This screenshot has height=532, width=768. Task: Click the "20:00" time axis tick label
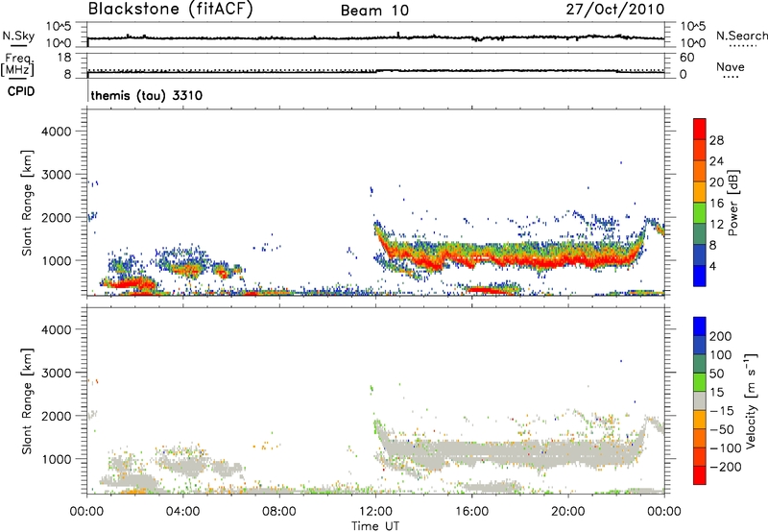pyautogui.click(x=568, y=512)
